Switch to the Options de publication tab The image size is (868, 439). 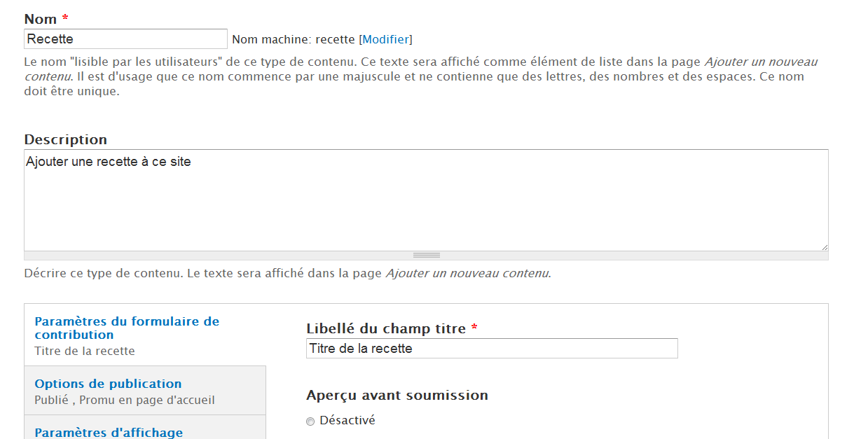[x=108, y=384]
